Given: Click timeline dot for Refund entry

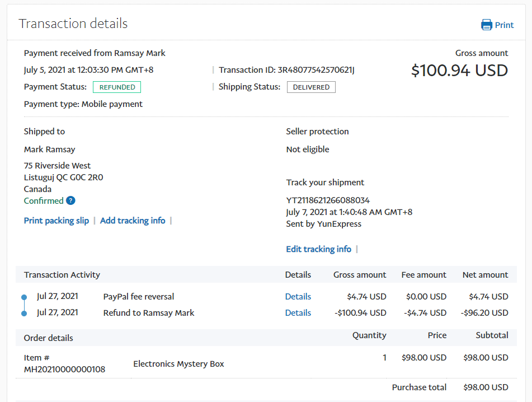Looking at the screenshot, I should (x=23, y=314).
